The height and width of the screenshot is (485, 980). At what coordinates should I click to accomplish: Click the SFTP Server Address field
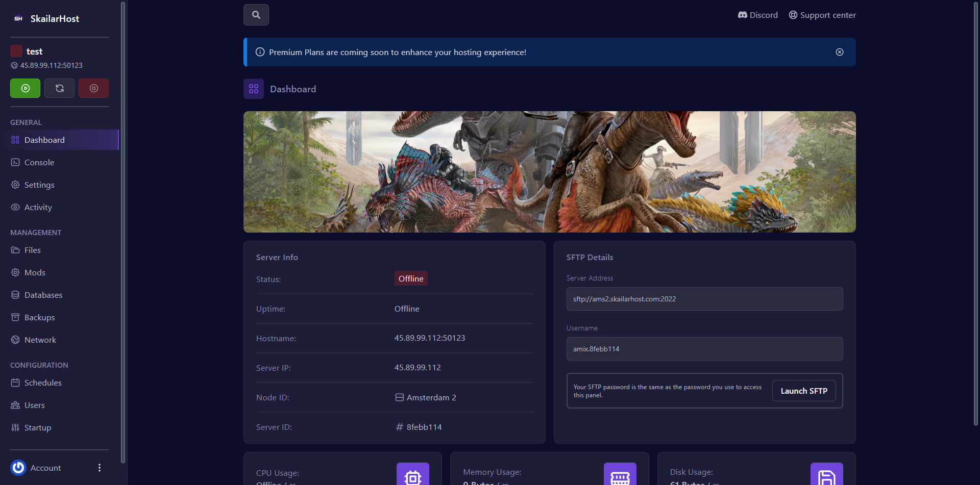tap(704, 299)
